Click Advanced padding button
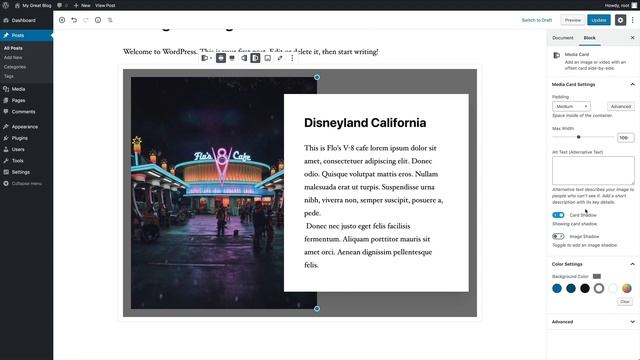The image size is (640, 360). [621, 106]
